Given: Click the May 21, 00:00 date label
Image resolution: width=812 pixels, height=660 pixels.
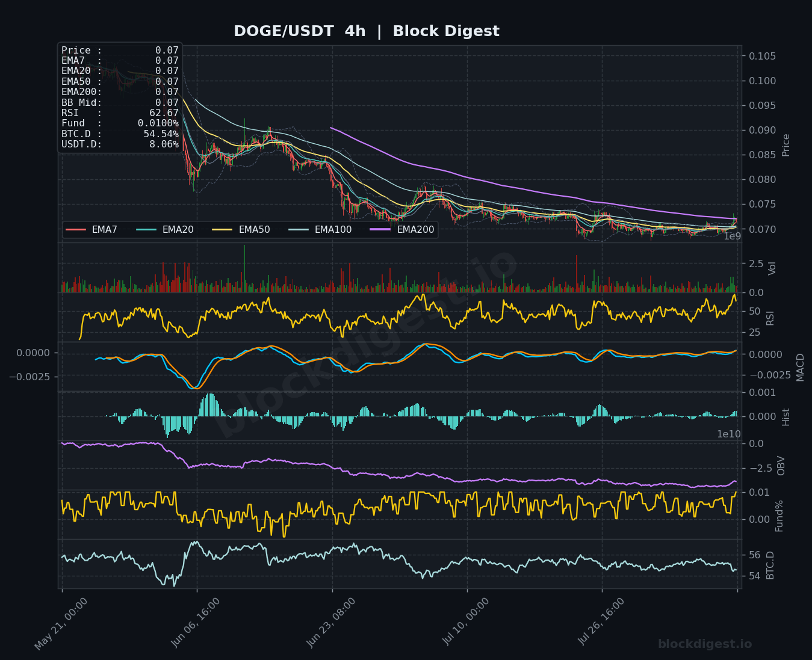Looking at the screenshot, I should click(x=61, y=623).
